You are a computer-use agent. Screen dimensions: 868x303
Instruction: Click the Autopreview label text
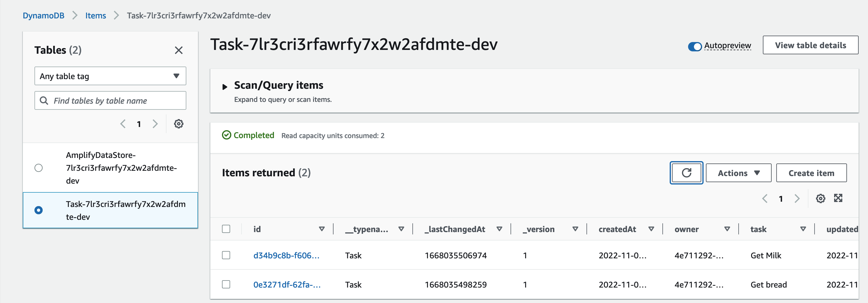[x=728, y=46]
